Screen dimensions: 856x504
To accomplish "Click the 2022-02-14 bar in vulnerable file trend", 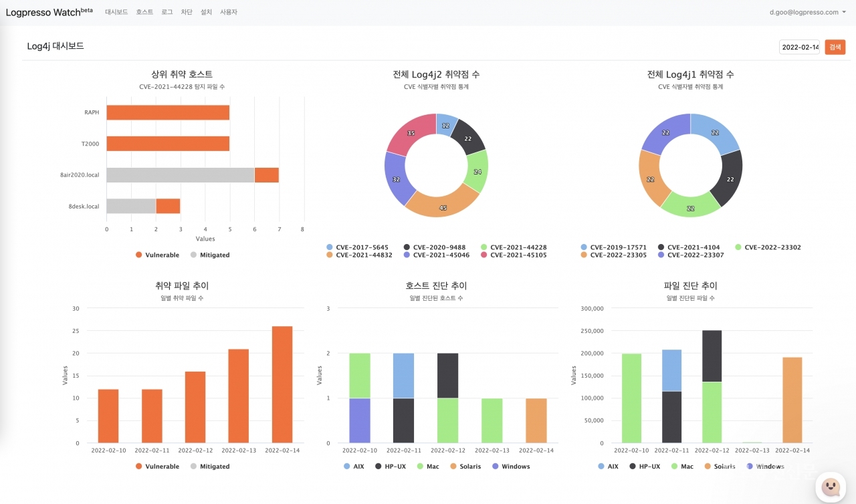I will [282, 384].
